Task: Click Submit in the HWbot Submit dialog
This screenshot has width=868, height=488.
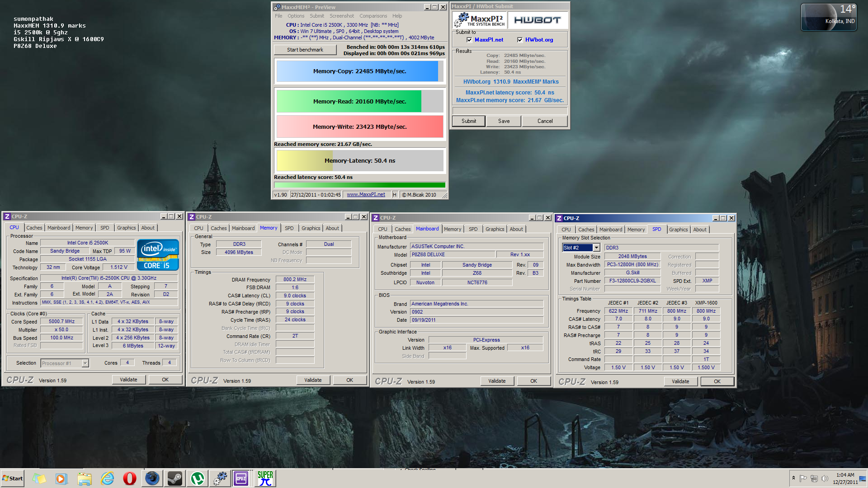Action: (469, 121)
